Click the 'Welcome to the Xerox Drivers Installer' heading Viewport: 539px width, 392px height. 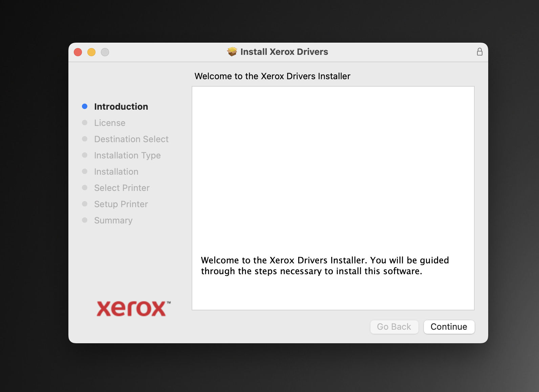pos(272,76)
